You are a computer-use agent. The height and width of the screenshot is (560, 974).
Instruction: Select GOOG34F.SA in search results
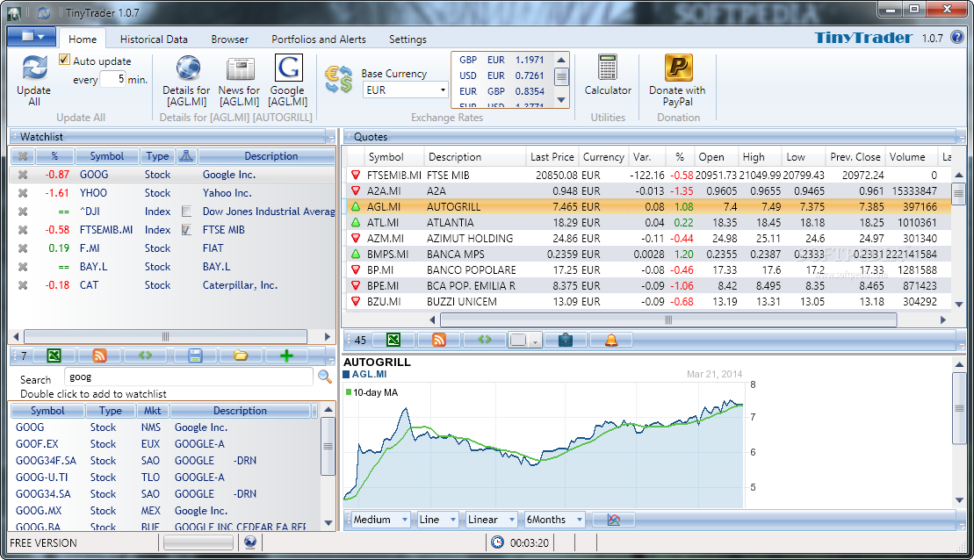point(165,461)
